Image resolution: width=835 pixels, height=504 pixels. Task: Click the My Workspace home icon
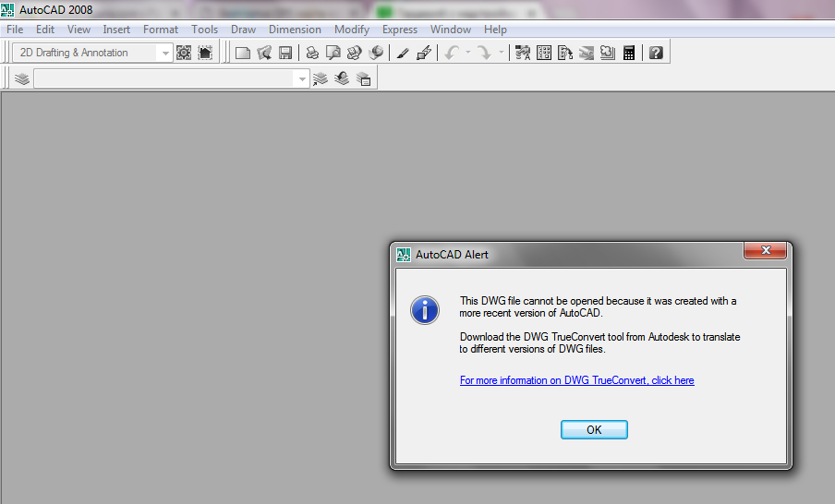click(x=205, y=53)
